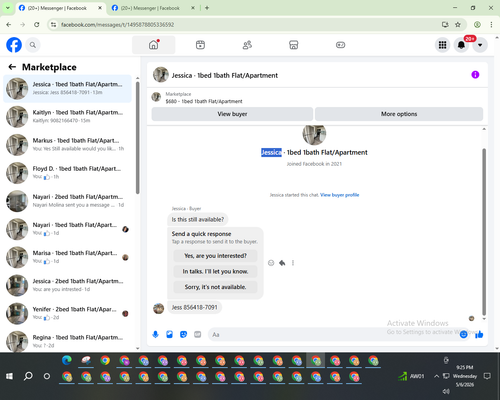Open the notifications bell icon
Image resolution: width=500 pixels, height=400 pixels.
[461, 45]
